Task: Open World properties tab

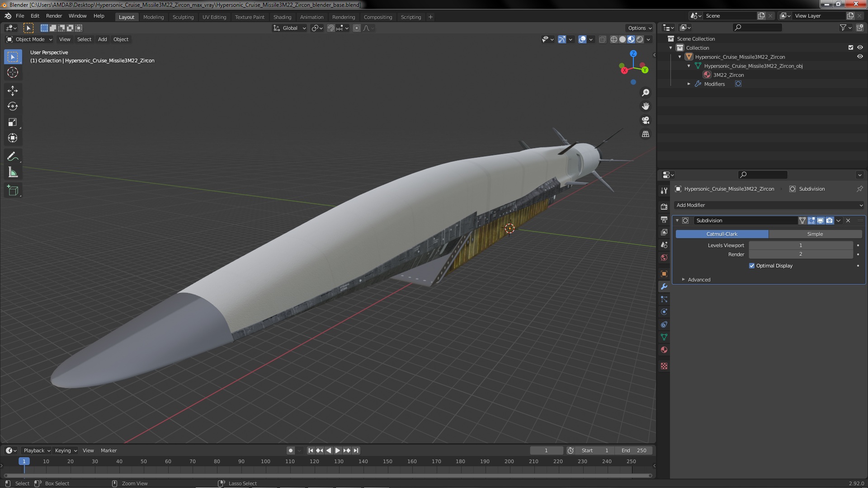Action: (x=664, y=257)
